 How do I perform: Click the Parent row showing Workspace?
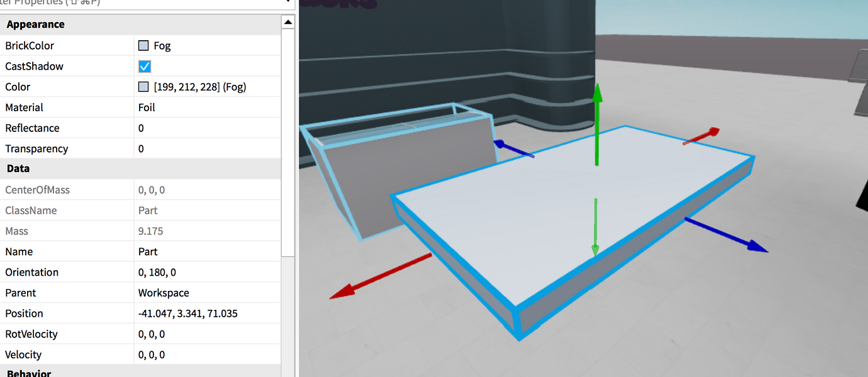[x=189, y=293]
